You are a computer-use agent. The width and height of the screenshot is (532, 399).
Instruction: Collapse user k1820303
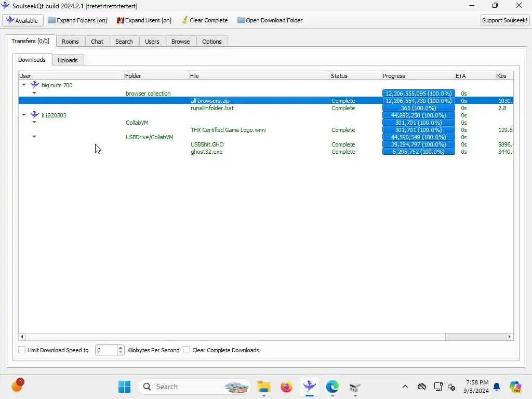pyautogui.click(x=24, y=115)
